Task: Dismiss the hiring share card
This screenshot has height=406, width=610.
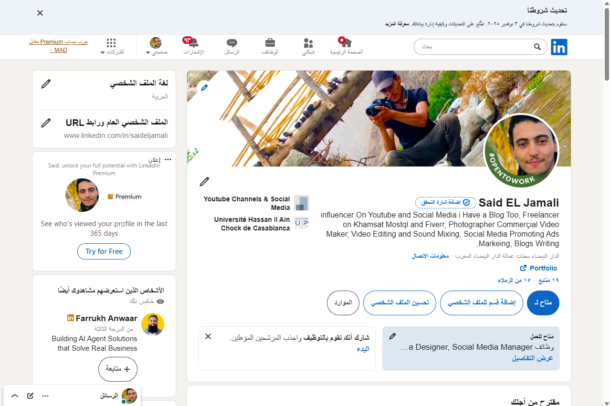Action: pos(208,336)
